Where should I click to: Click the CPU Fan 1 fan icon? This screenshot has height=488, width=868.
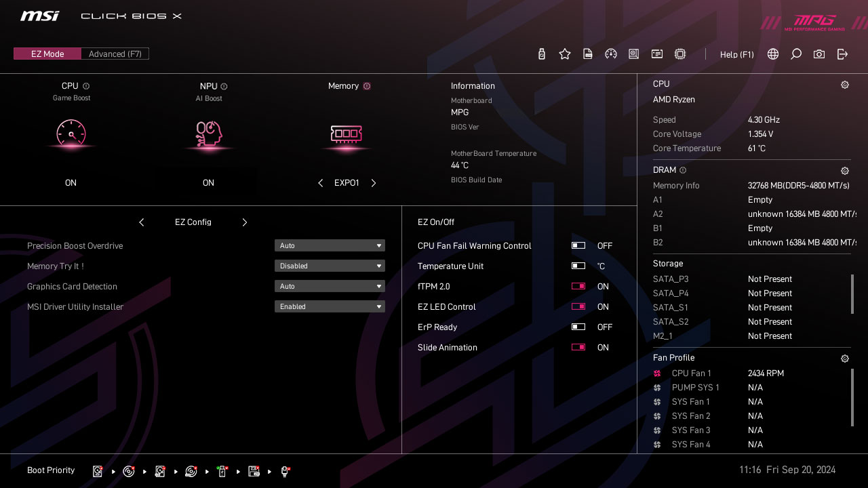click(x=656, y=373)
